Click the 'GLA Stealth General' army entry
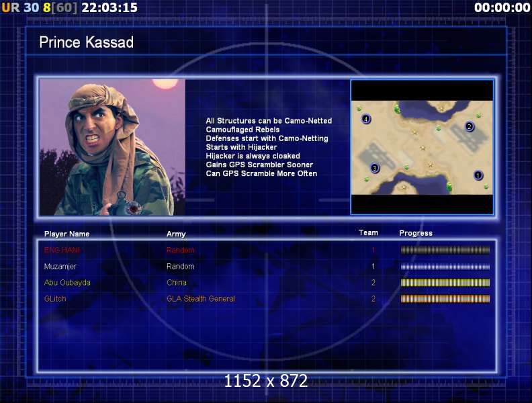 tap(201, 299)
